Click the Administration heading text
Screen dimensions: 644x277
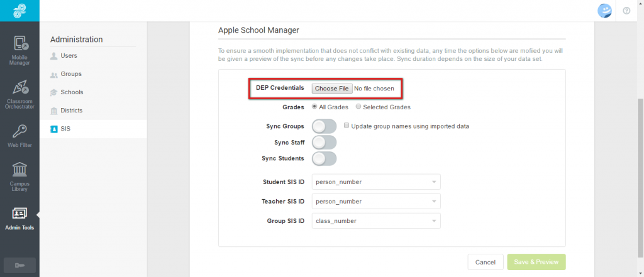click(x=76, y=40)
